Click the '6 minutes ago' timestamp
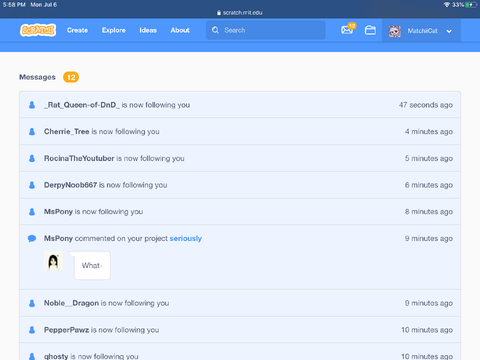This screenshot has width=480, height=360. (429, 185)
